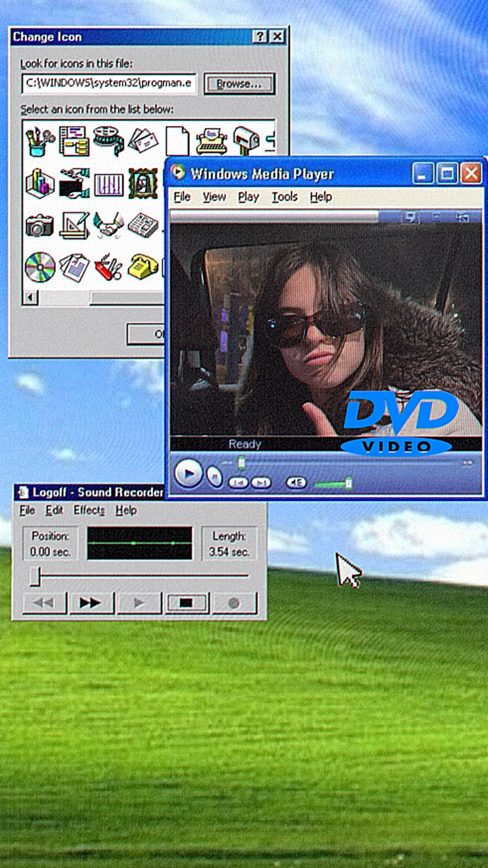Click the Media Player volume slider
Image resolution: width=488 pixels, height=868 pixels.
333,483
